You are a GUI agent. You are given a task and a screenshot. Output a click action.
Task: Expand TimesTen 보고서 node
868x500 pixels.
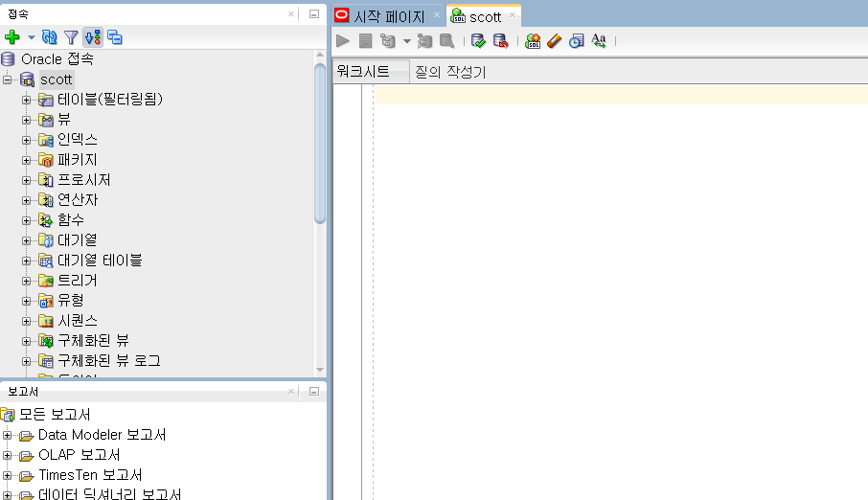tap(8, 475)
